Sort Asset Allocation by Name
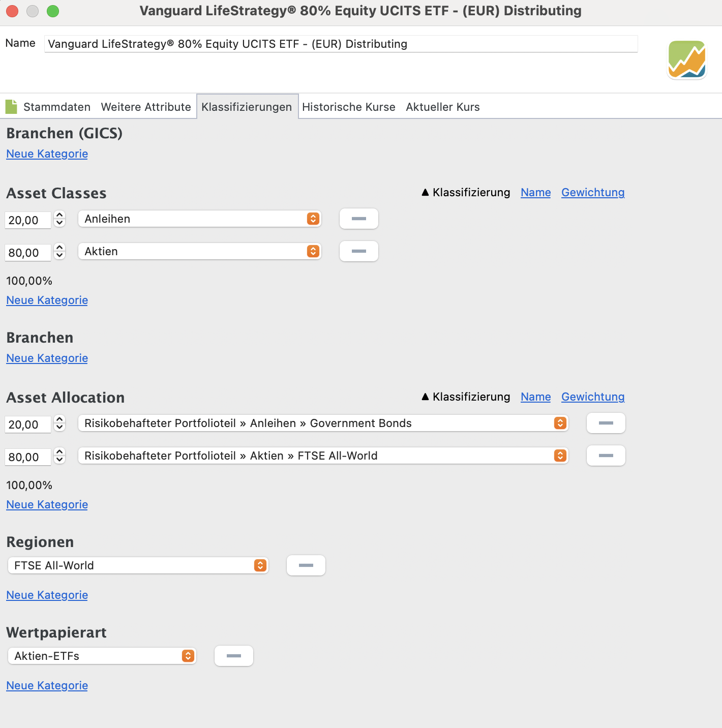 (x=535, y=397)
